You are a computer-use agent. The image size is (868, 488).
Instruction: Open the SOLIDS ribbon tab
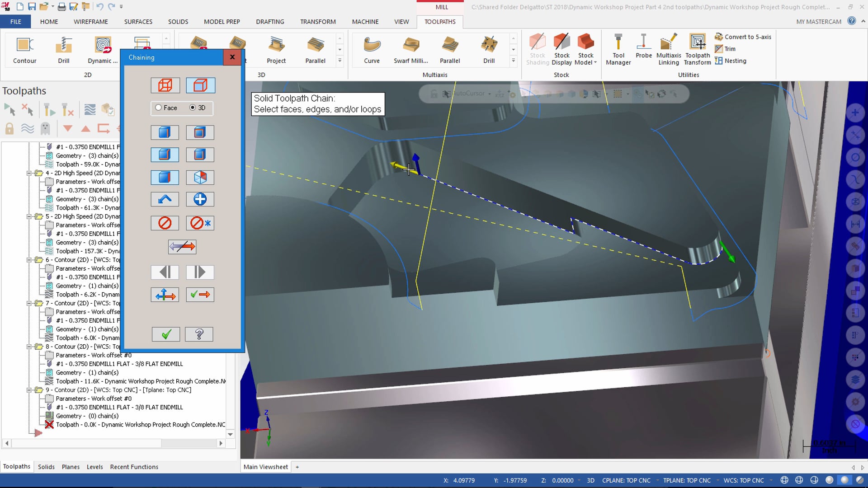click(x=178, y=22)
